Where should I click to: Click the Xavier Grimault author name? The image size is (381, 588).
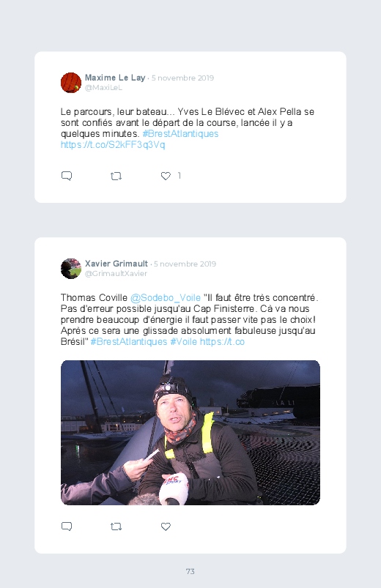click(x=116, y=264)
